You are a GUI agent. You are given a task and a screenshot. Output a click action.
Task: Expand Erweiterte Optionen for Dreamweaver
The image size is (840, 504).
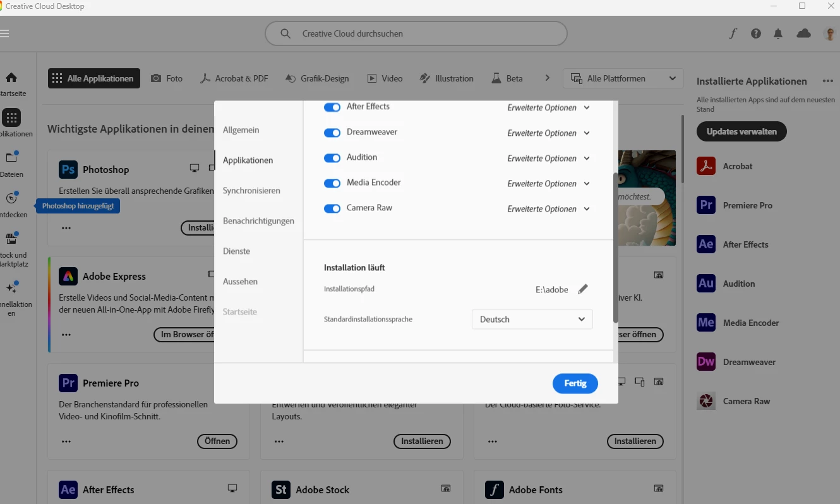(x=548, y=133)
